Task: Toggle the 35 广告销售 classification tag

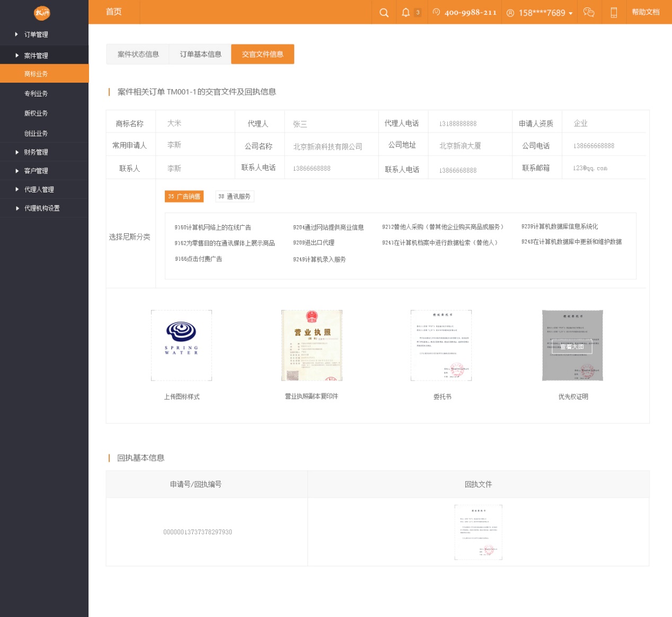Action: pos(184,196)
